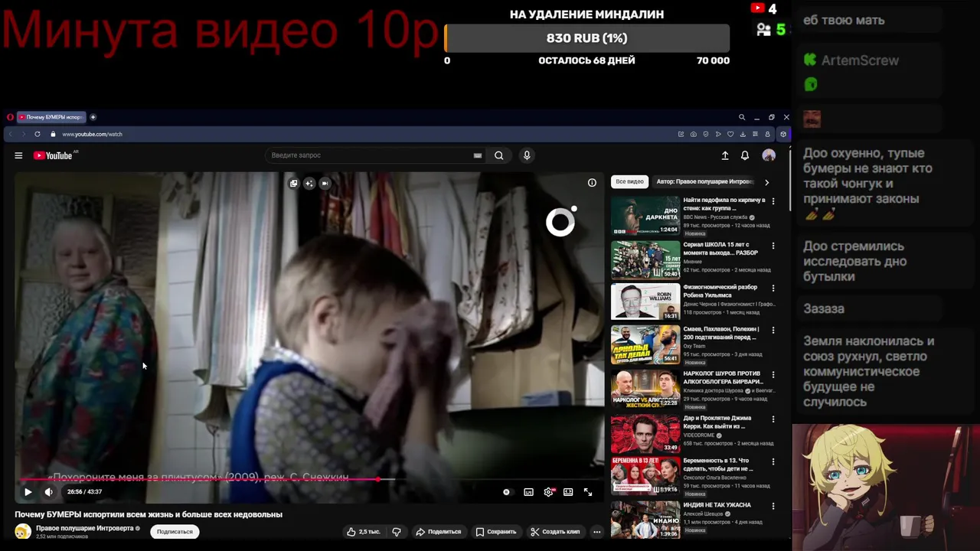This screenshot has height=551, width=980.
Task: Like the video (2,5 тыс.)
Action: tap(364, 532)
